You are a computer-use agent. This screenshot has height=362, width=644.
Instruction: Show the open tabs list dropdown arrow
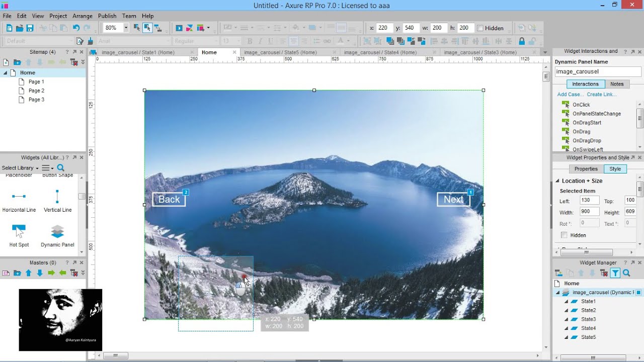pyautogui.click(x=545, y=52)
